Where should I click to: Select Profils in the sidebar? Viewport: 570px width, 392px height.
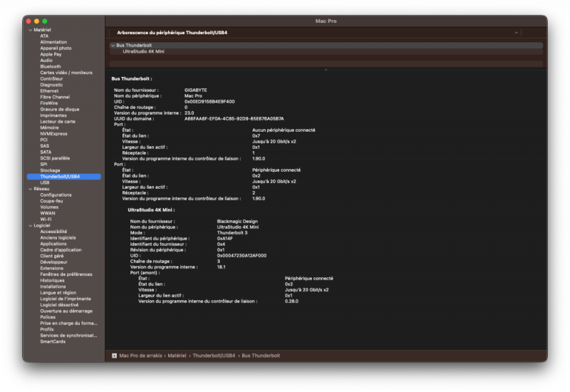tap(47, 329)
